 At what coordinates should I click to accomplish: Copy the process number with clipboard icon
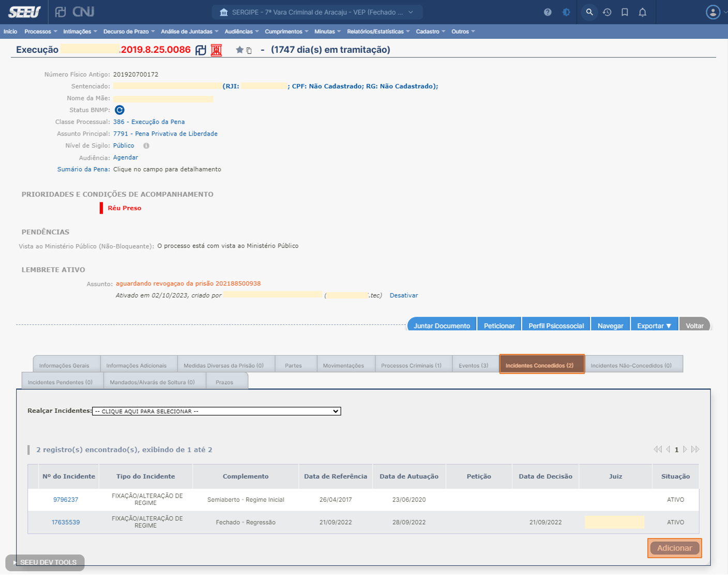tap(249, 51)
